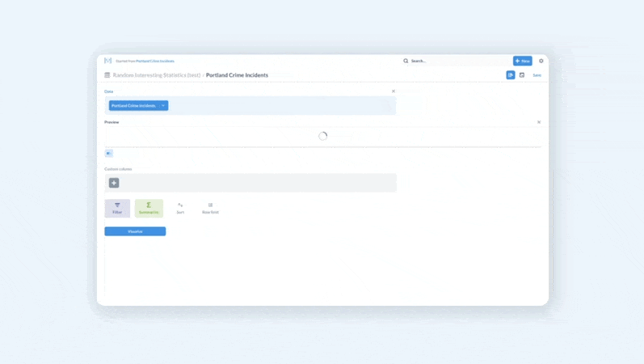Add a custom column with plus button
This screenshot has height=364, width=644.
coord(114,183)
